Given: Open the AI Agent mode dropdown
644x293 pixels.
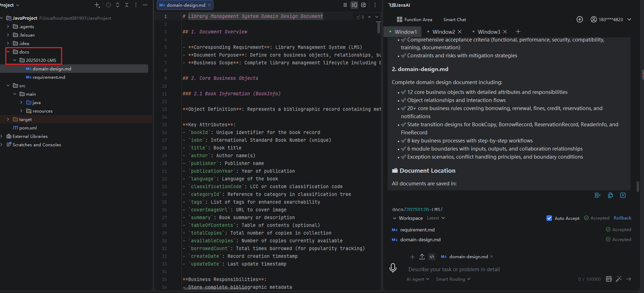Looking at the screenshot, I should coord(418,279).
